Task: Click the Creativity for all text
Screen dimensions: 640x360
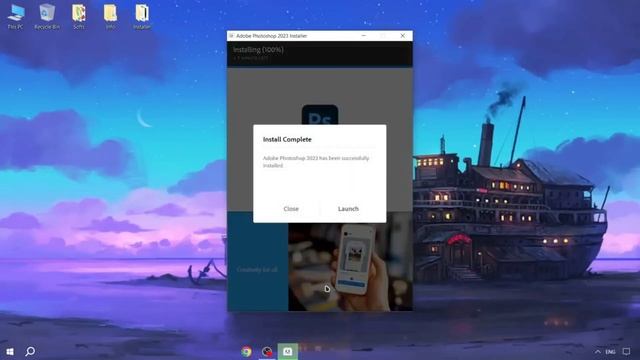Action: [x=257, y=269]
